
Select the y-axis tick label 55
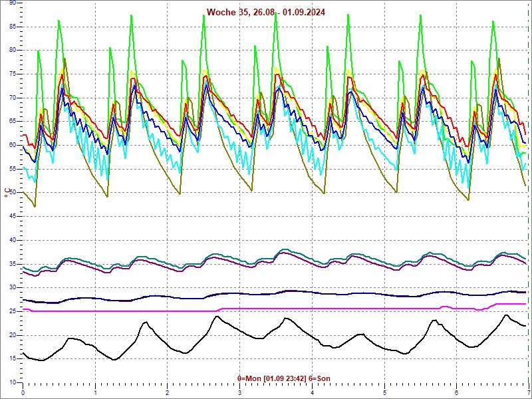coord(12,169)
